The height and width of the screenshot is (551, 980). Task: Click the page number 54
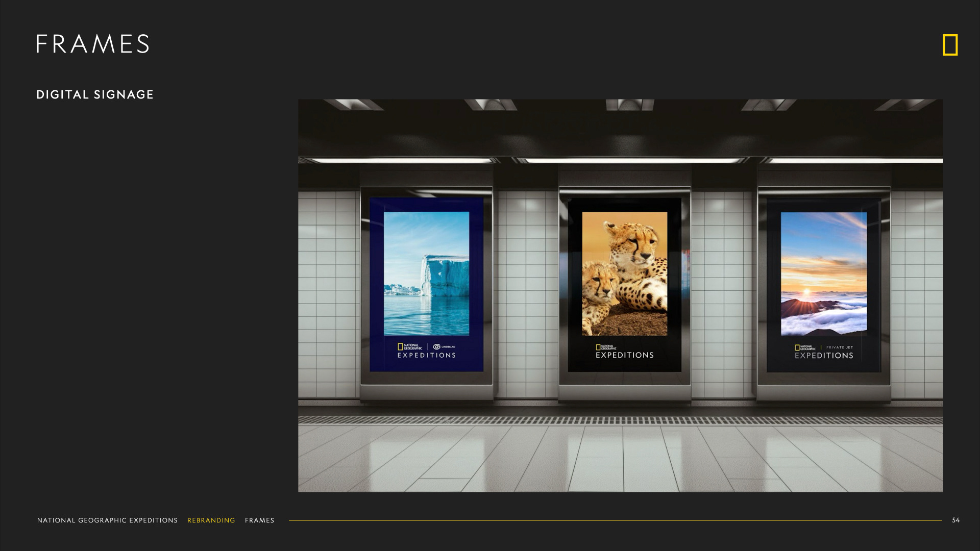coord(955,520)
